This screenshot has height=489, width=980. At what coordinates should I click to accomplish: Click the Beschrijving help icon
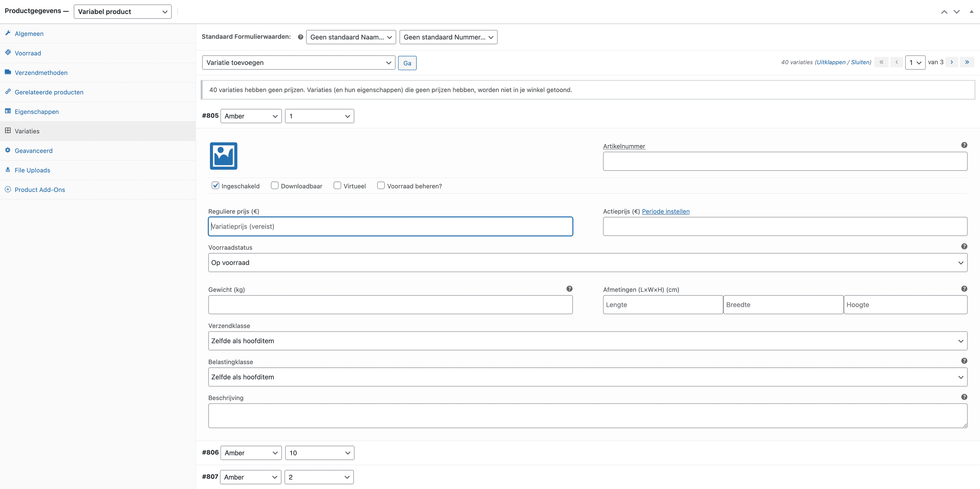pos(964,397)
